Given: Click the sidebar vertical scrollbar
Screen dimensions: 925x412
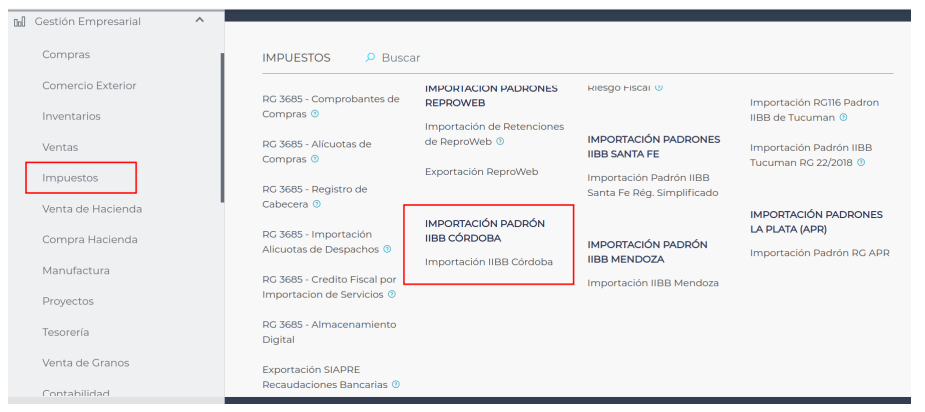Looking at the screenshot, I should point(222,128).
